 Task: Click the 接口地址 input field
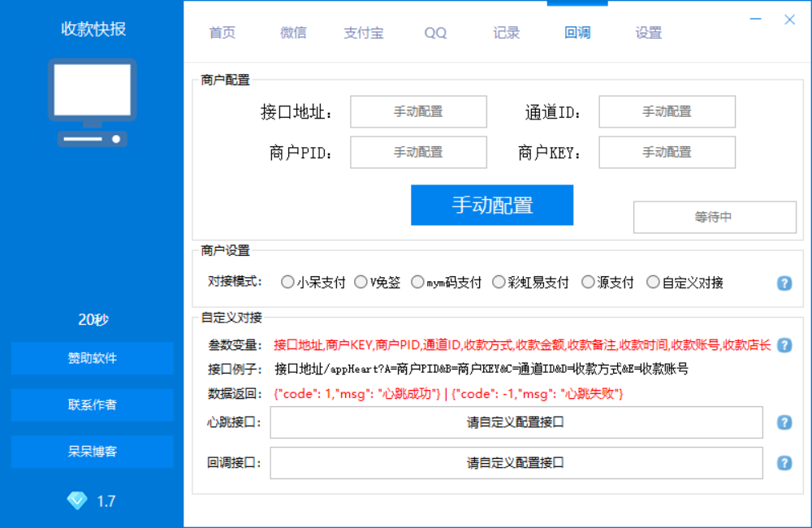tap(418, 112)
